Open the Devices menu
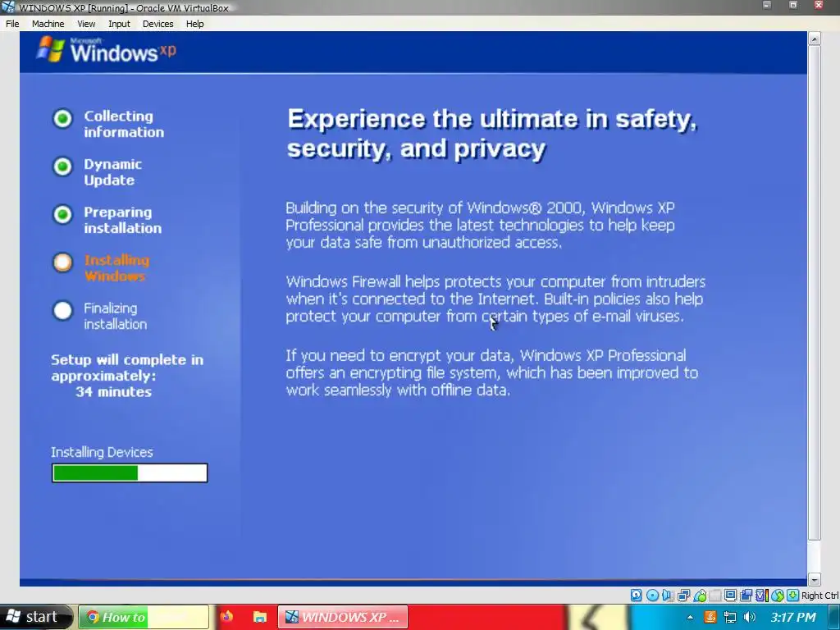Viewport: 840px width, 630px height. [158, 24]
